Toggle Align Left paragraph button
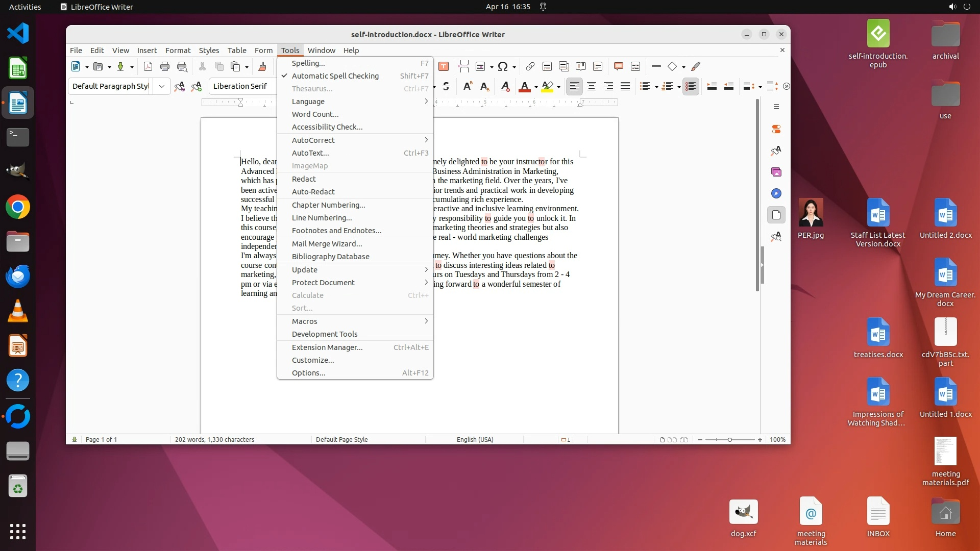 click(x=574, y=86)
